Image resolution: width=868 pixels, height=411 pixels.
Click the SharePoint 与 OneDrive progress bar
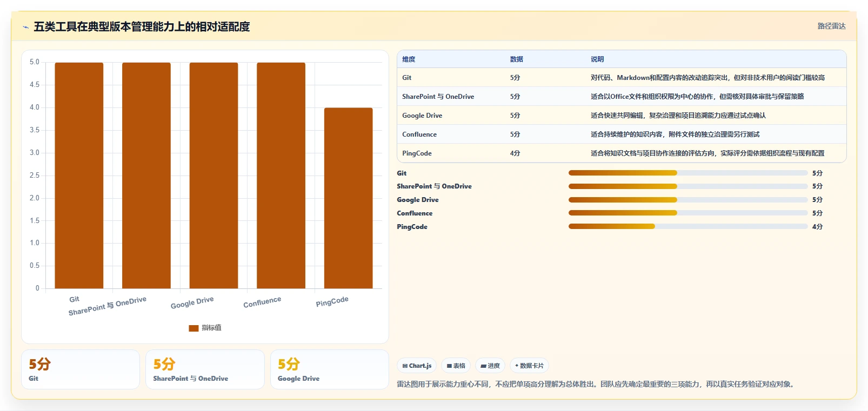(x=688, y=186)
